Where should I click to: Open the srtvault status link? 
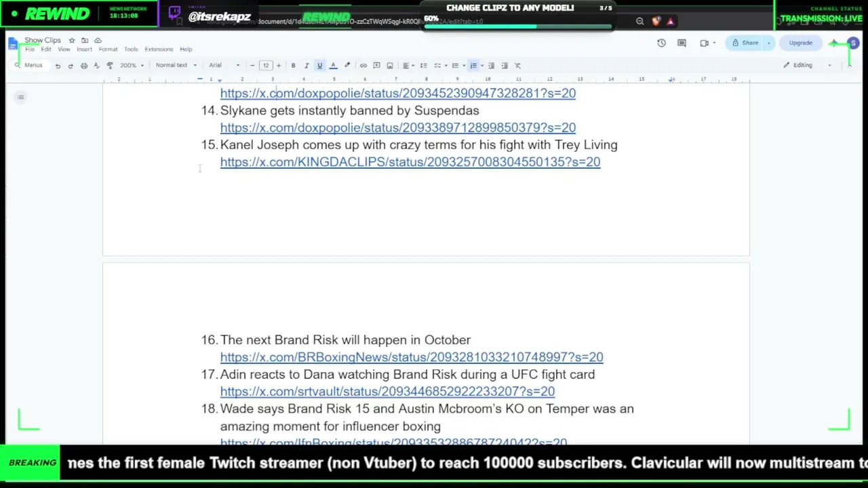387,392
